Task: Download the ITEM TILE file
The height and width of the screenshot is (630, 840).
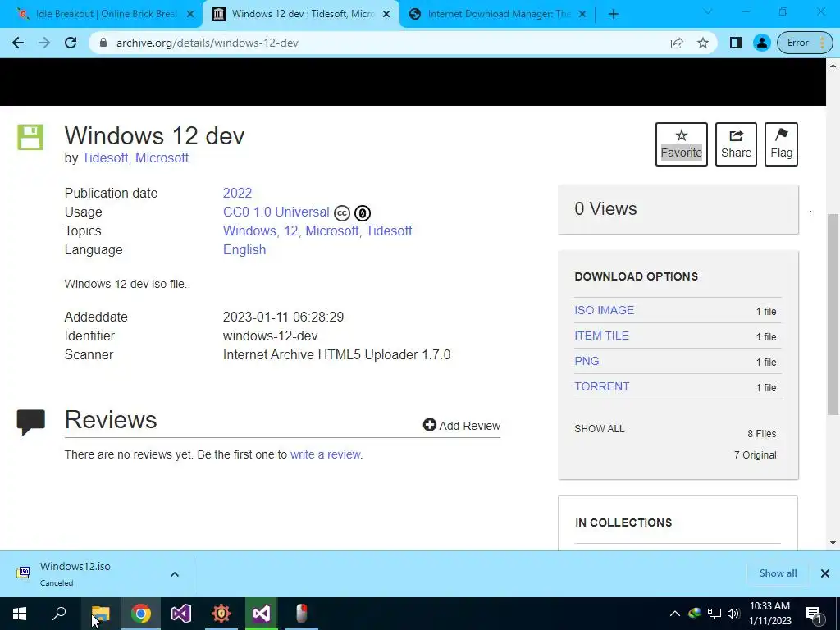Action: [601, 336]
